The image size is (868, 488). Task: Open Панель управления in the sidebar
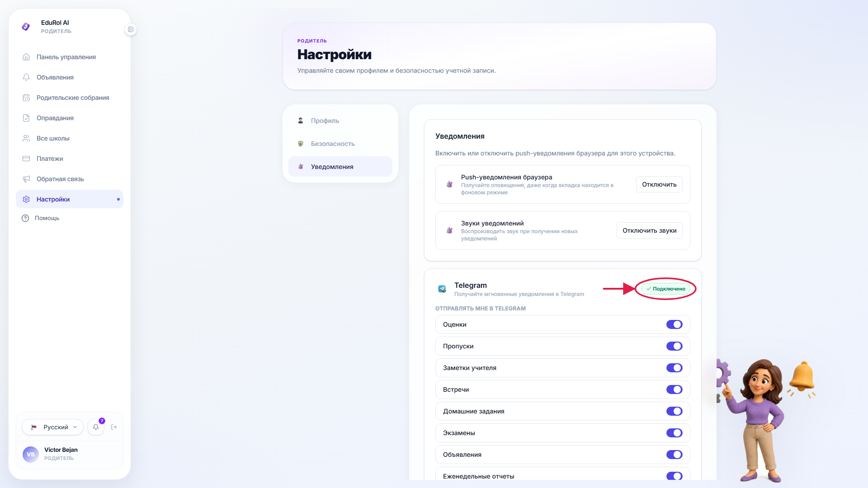(70, 57)
